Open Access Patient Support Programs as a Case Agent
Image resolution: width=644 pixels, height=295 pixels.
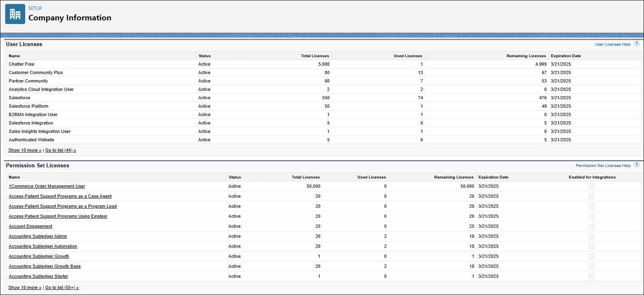pos(60,196)
